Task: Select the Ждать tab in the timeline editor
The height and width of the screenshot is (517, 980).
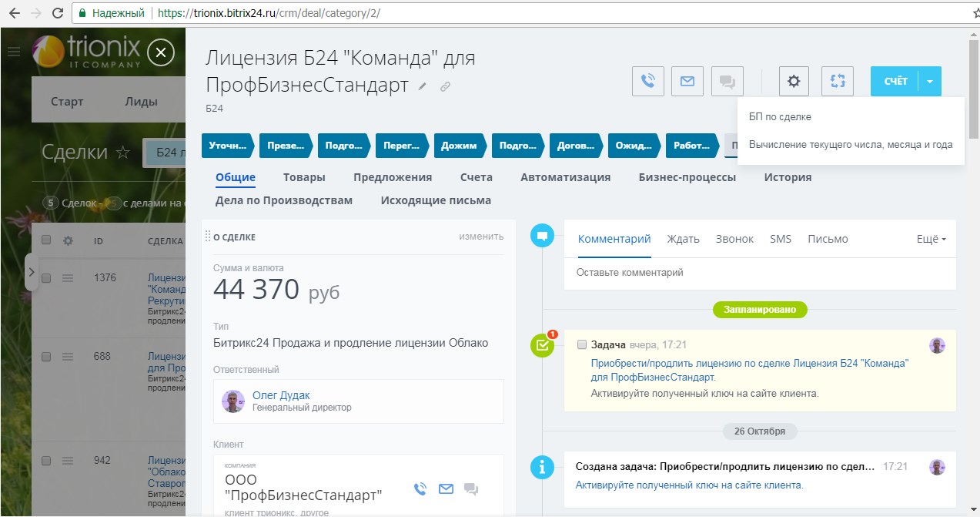Action: 684,239
